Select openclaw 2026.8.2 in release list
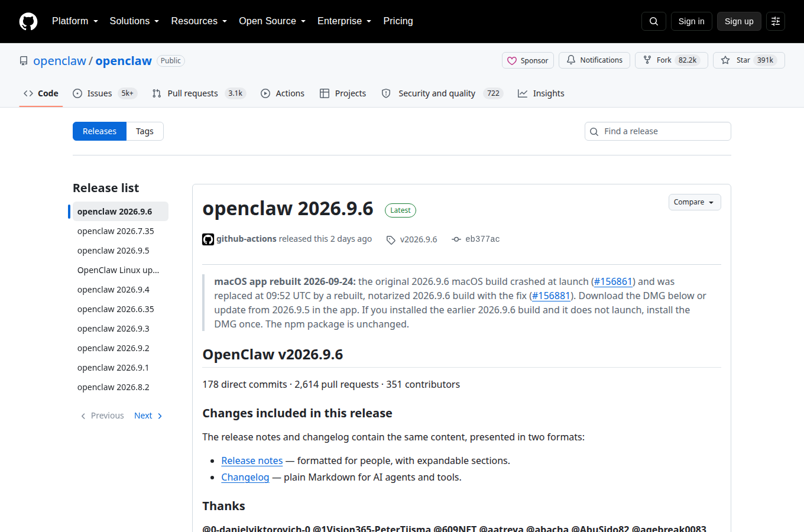This screenshot has width=804, height=532. 121,387
